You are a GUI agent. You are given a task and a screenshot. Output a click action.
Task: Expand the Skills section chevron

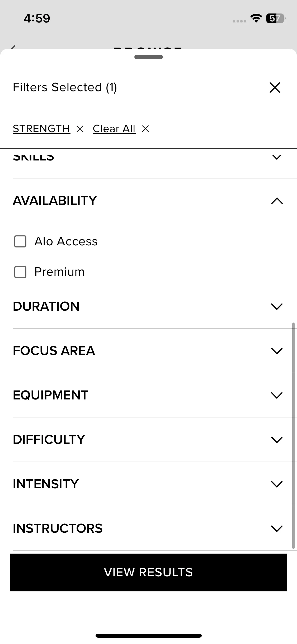point(277,157)
